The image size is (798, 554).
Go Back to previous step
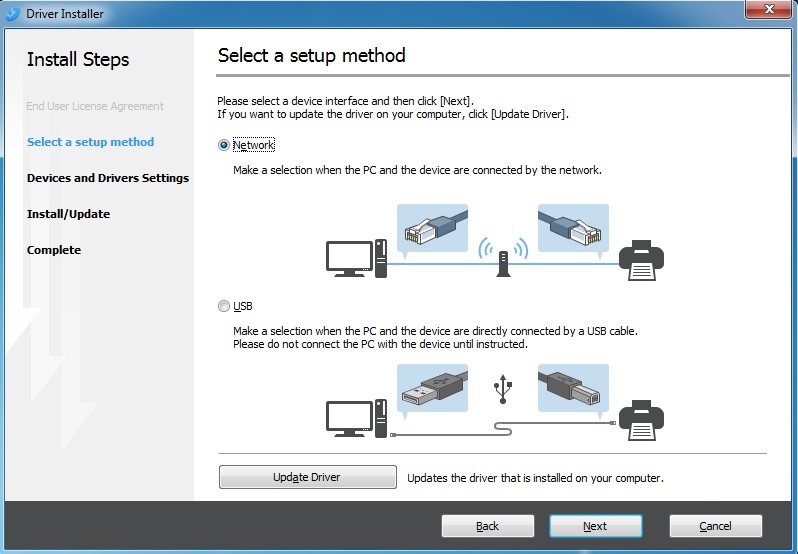(488, 526)
